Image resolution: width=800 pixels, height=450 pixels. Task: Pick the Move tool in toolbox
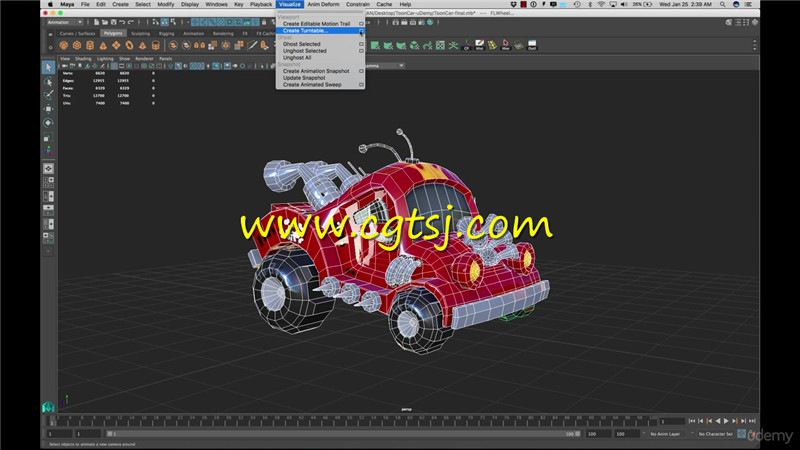click(x=48, y=109)
